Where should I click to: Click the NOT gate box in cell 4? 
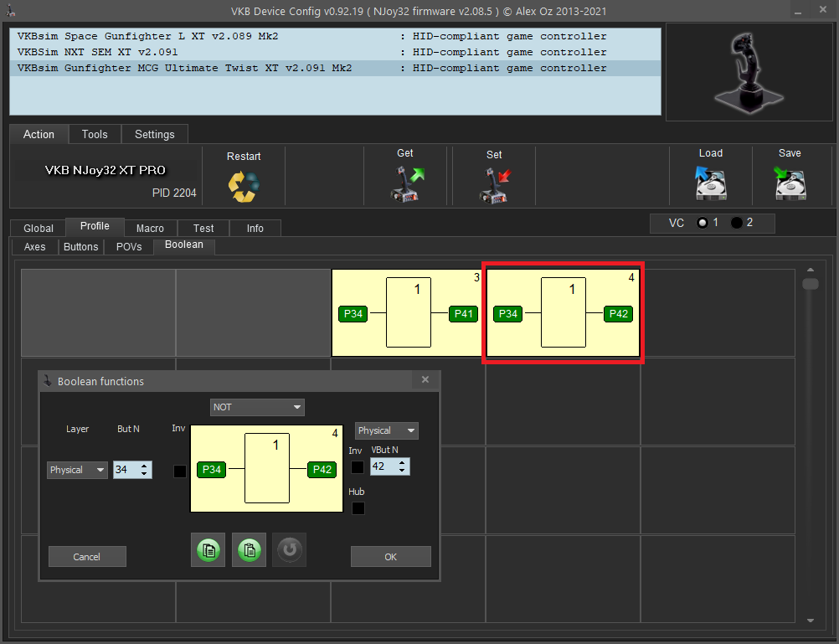[564, 312]
